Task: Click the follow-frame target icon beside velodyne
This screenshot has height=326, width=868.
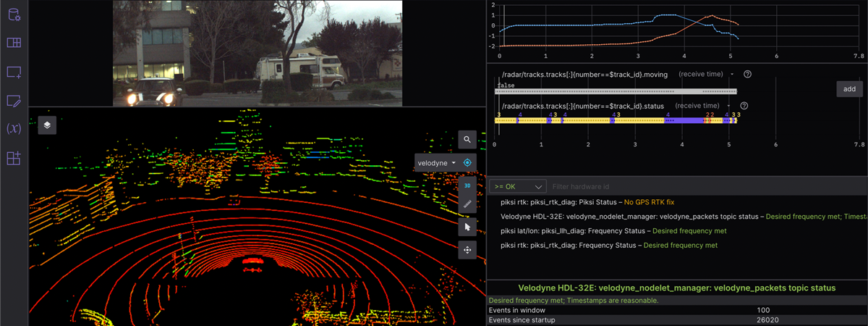Action: (x=467, y=163)
